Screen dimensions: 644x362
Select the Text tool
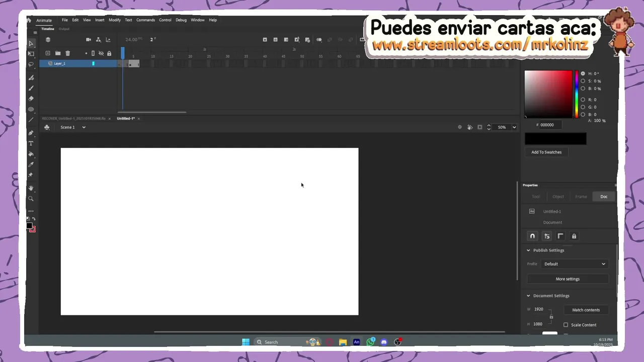(31, 143)
